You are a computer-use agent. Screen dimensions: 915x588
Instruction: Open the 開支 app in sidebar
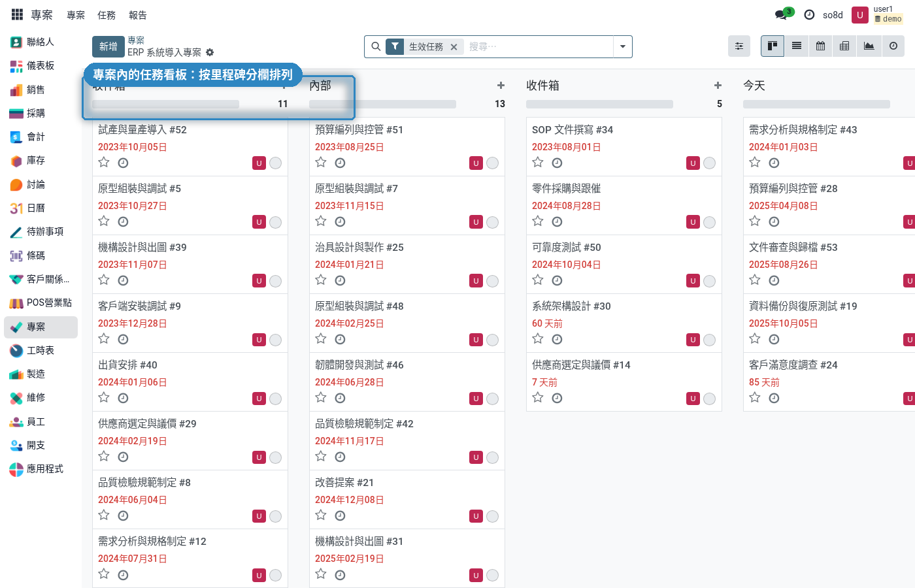pos(41,445)
